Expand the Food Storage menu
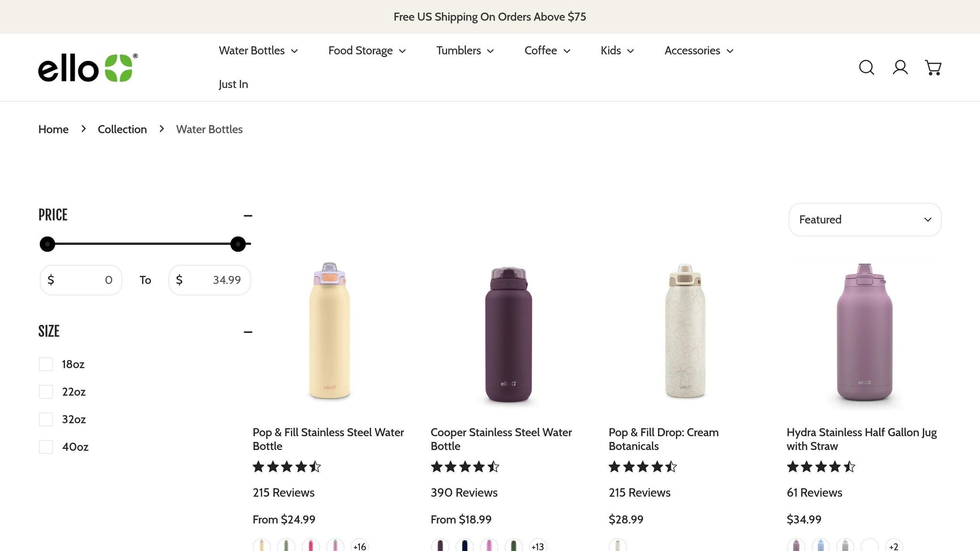 click(367, 51)
